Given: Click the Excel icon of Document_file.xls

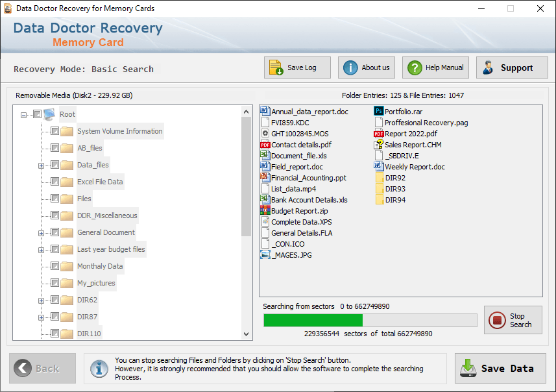Looking at the screenshot, I should click(x=265, y=155).
